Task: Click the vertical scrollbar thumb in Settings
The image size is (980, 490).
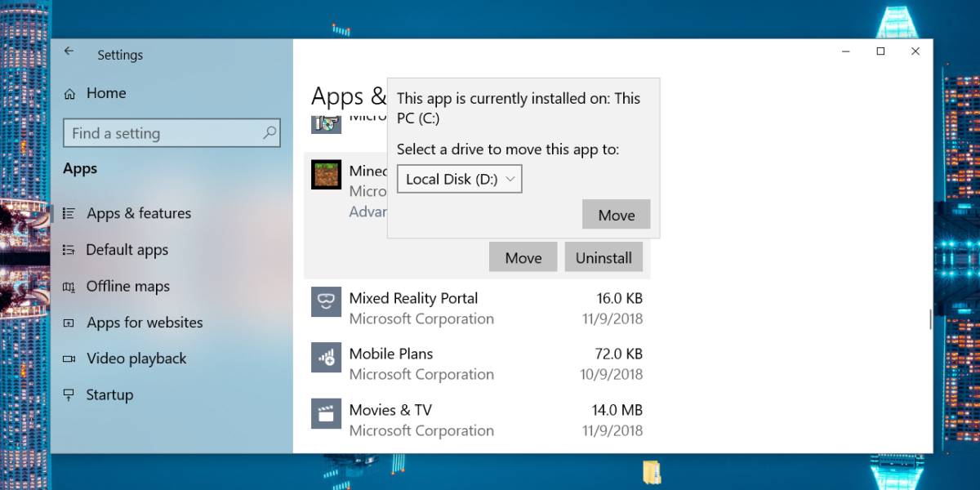Action: click(x=930, y=318)
